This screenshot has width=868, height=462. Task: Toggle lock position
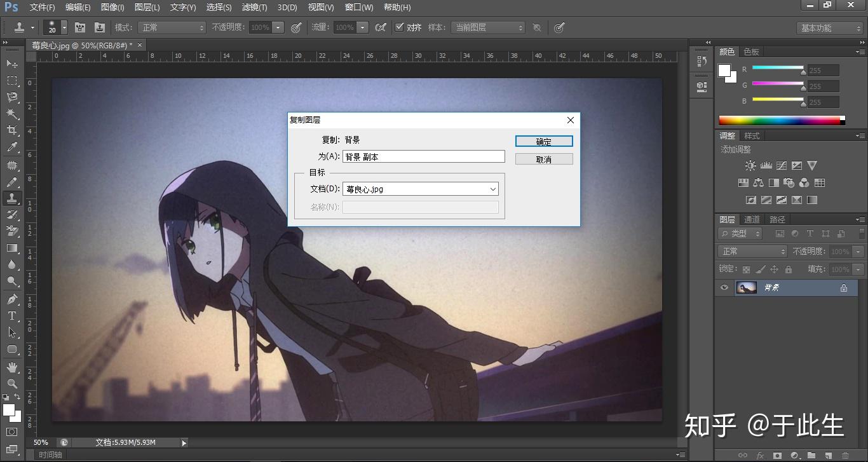774,269
